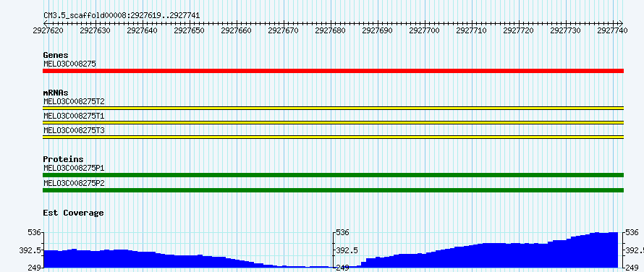Click the scaffold00008 region coordinates label
Viewport: 644px width, 272px height.
(122, 16)
